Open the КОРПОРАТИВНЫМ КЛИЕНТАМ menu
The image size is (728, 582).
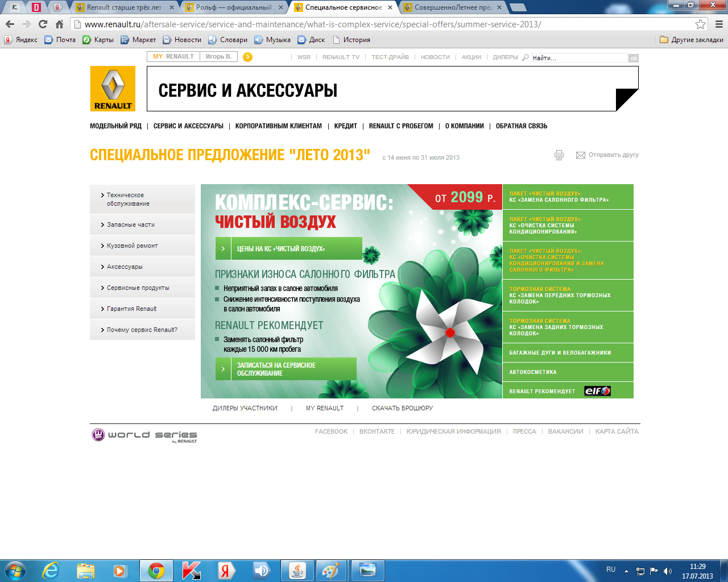point(279,126)
